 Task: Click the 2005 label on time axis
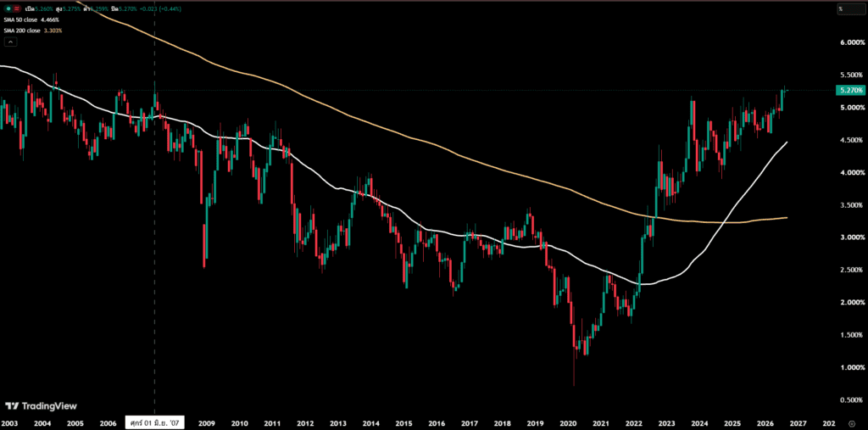pos(75,423)
